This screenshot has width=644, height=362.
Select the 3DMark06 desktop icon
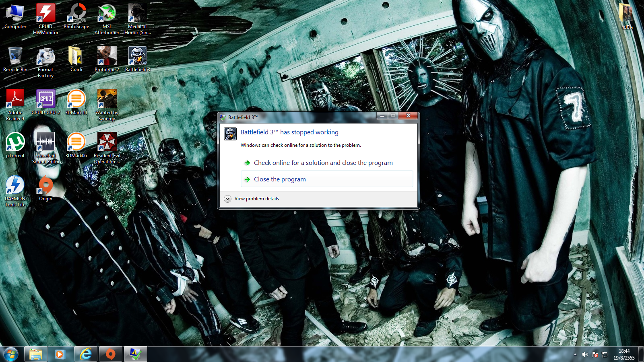pyautogui.click(x=76, y=145)
